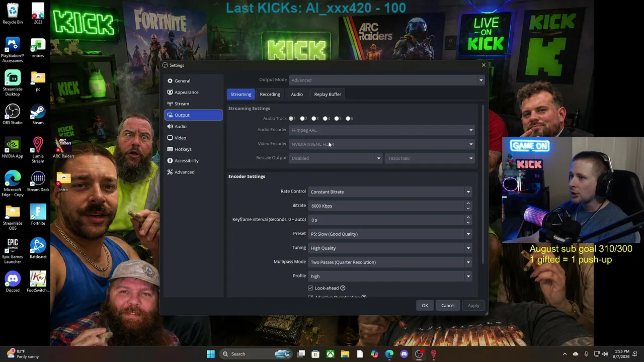Click the Keyframe interval value field
Screen dimensions: 644x362
tap(386, 220)
